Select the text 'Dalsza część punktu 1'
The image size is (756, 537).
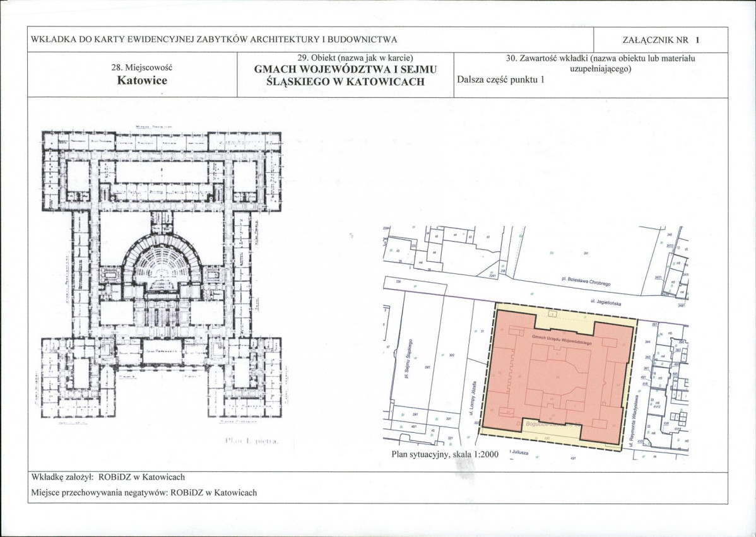[499, 80]
